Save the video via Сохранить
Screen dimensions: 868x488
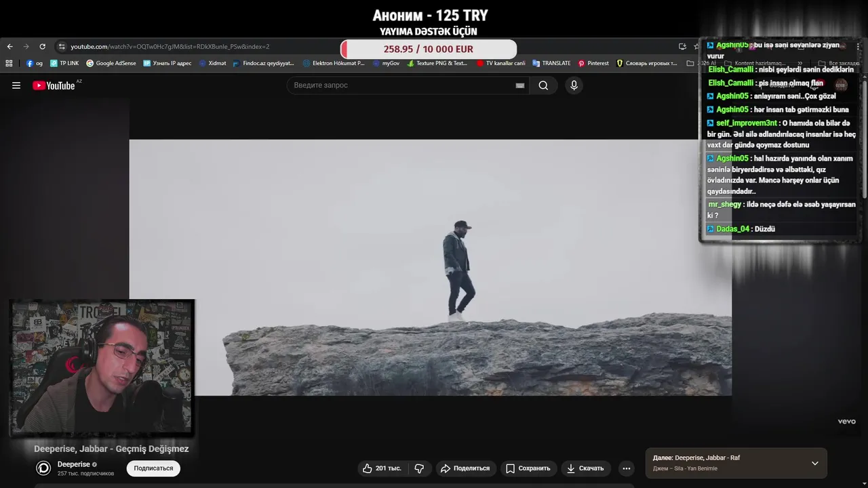click(x=528, y=468)
